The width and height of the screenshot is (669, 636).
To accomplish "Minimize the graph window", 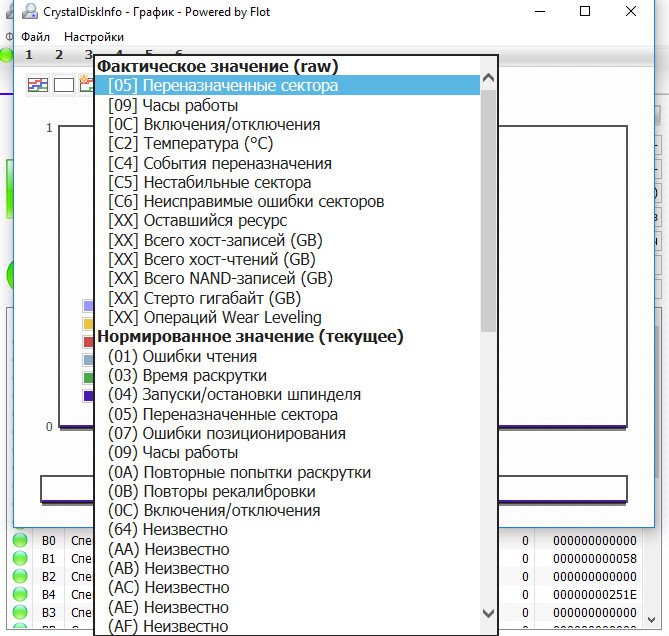I will 540,11.
